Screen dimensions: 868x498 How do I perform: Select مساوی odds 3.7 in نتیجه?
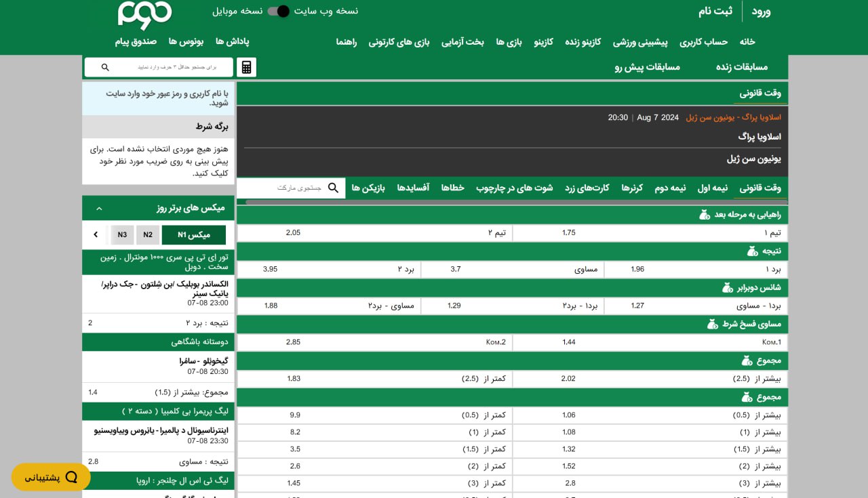coord(513,269)
